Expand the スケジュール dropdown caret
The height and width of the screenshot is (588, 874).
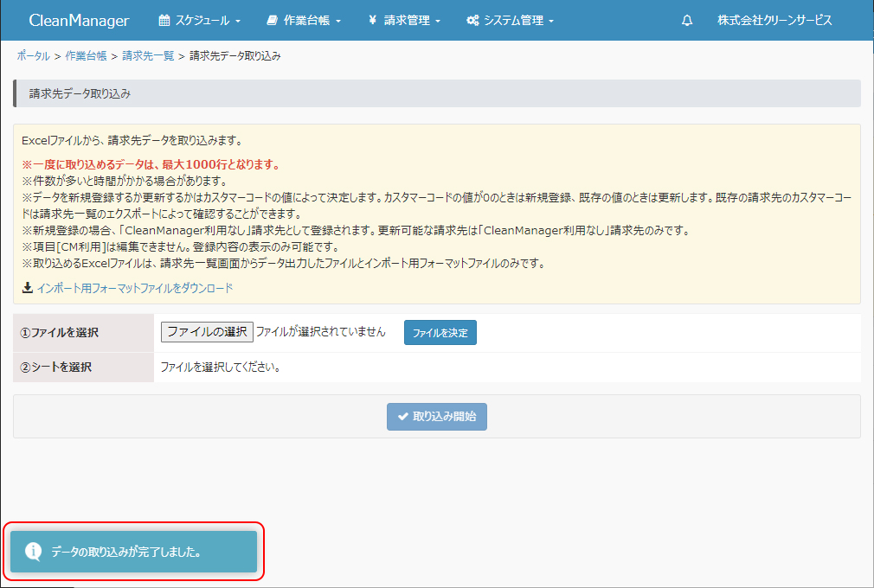tap(238, 21)
